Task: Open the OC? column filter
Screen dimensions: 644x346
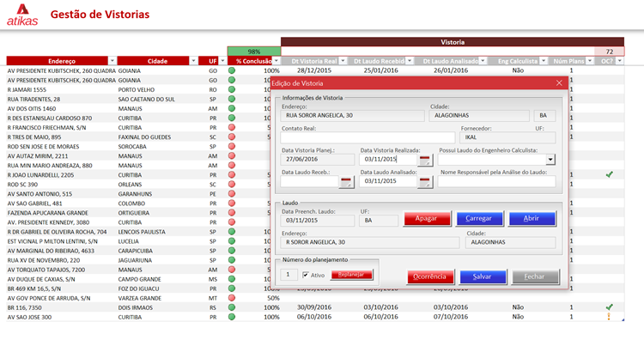Action: click(620, 61)
